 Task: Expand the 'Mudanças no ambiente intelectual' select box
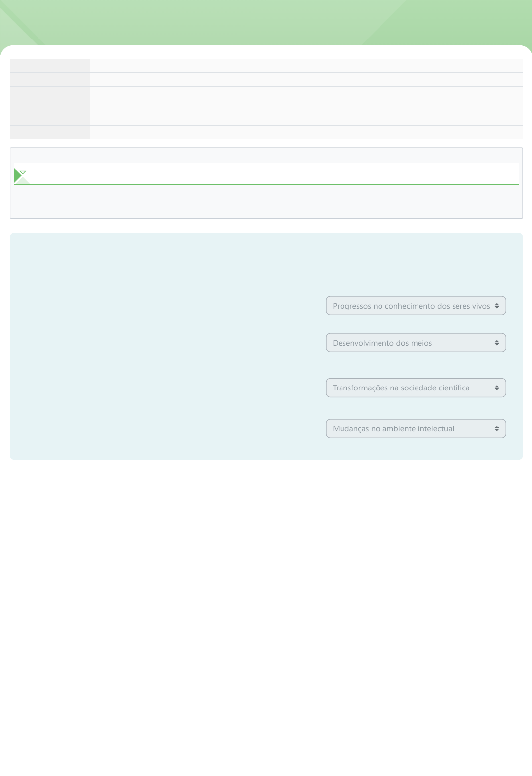click(x=411, y=428)
